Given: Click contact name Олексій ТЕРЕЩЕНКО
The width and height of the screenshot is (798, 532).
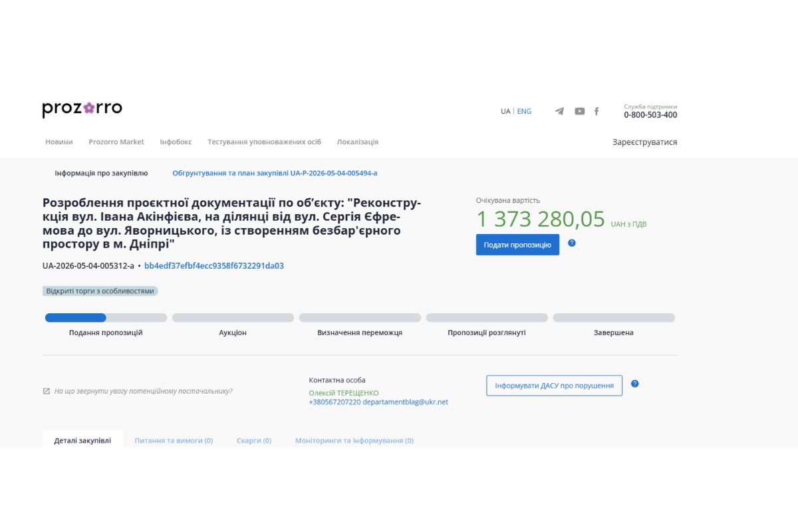Looking at the screenshot, I should pyautogui.click(x=344, y=393).
